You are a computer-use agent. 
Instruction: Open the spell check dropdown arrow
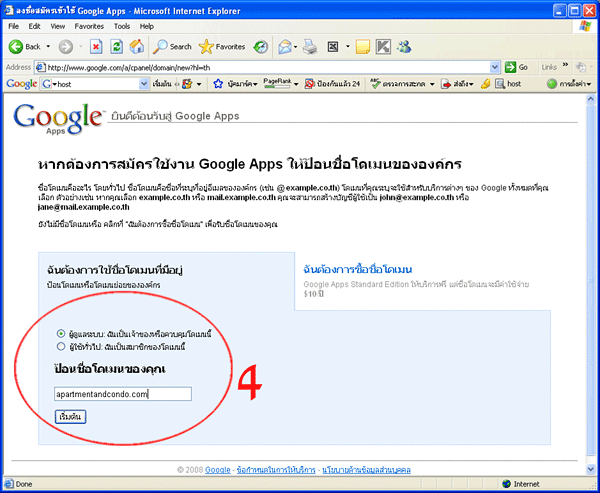pyautogui.click(x=432, y=84)
